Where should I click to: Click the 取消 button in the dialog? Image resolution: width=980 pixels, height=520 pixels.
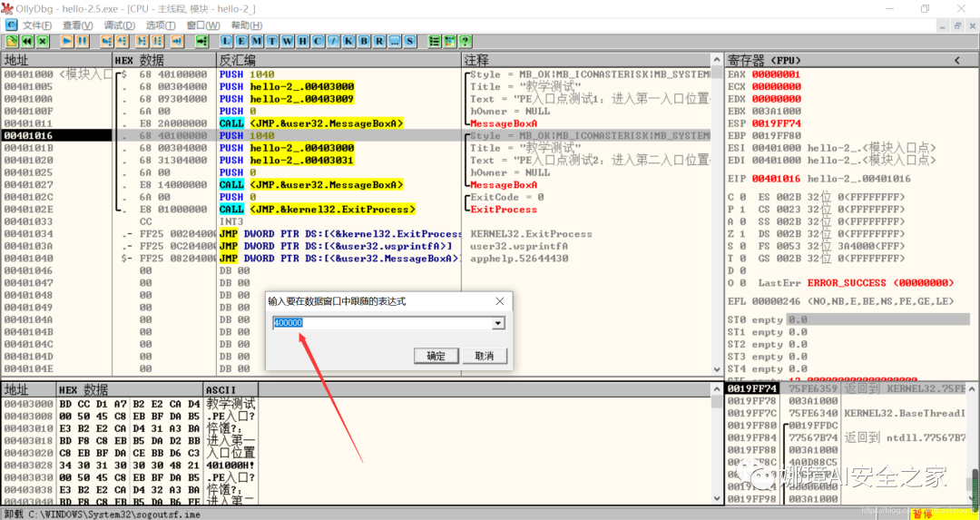point(485,356)
